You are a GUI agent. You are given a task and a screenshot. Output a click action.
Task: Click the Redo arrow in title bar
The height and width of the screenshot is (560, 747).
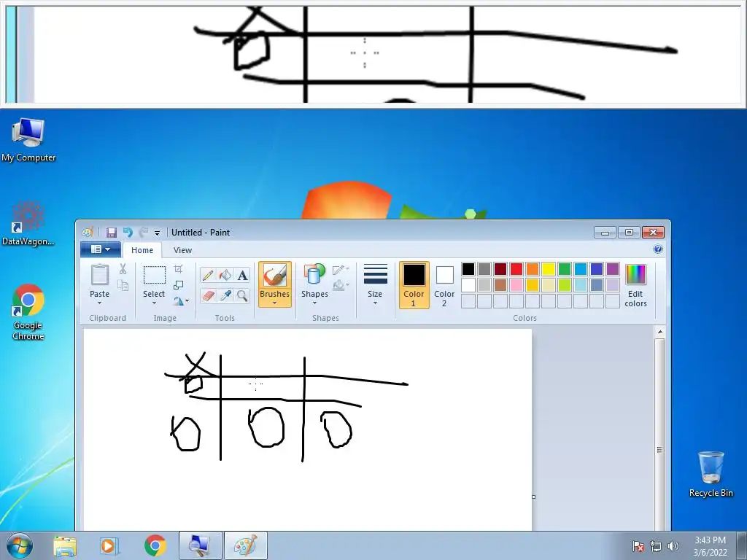tap(143, 233)
